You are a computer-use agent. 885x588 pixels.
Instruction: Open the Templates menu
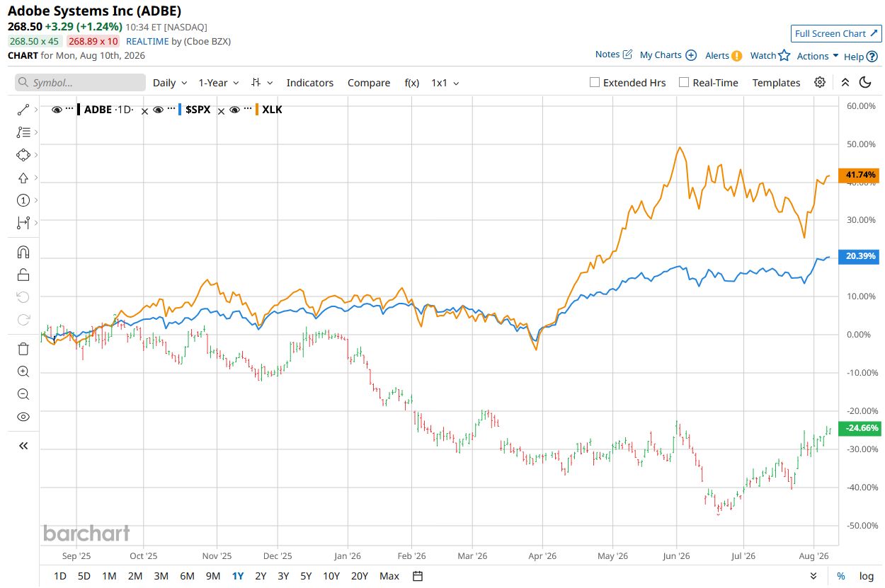tap(776, 83)
